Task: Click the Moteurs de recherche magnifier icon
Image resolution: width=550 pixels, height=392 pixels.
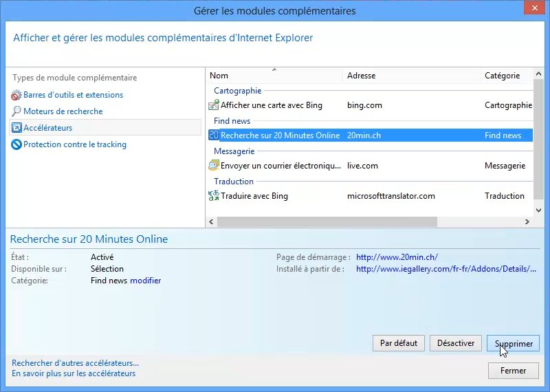Action: click(x=16, y=111)
